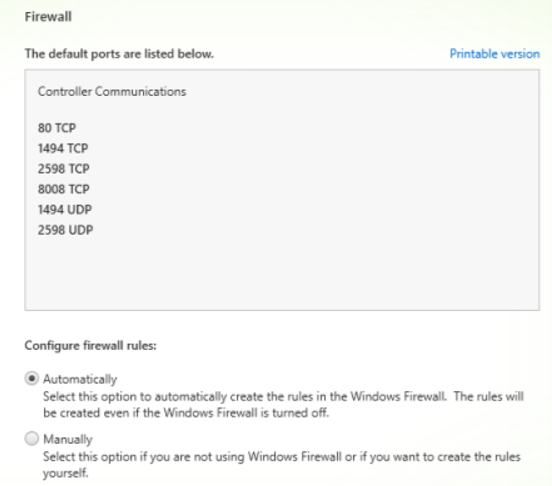Click the Firewall page title
Image resolution: width=552 pixels, height=486 pixels.
pos(48,17)
